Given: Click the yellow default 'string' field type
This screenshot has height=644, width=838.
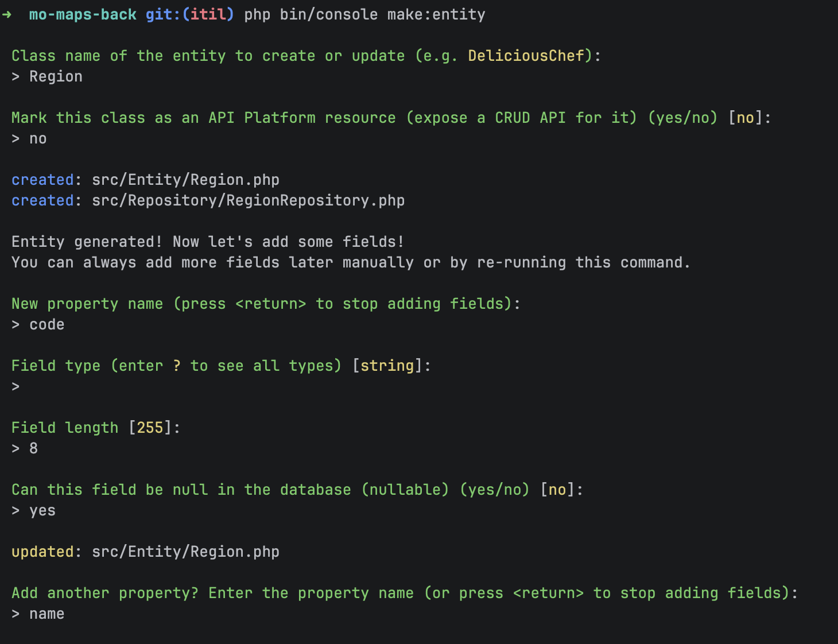Looking at the screenshot, I should (x=387, y=366).
